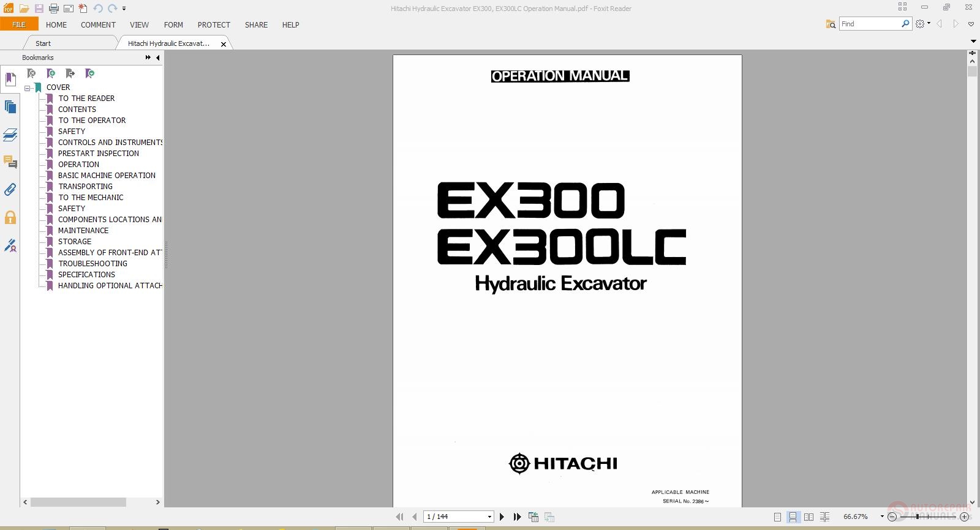Select the facing pages view mode
The height and width of the screenshot is (530, 980).
[809, 517]
